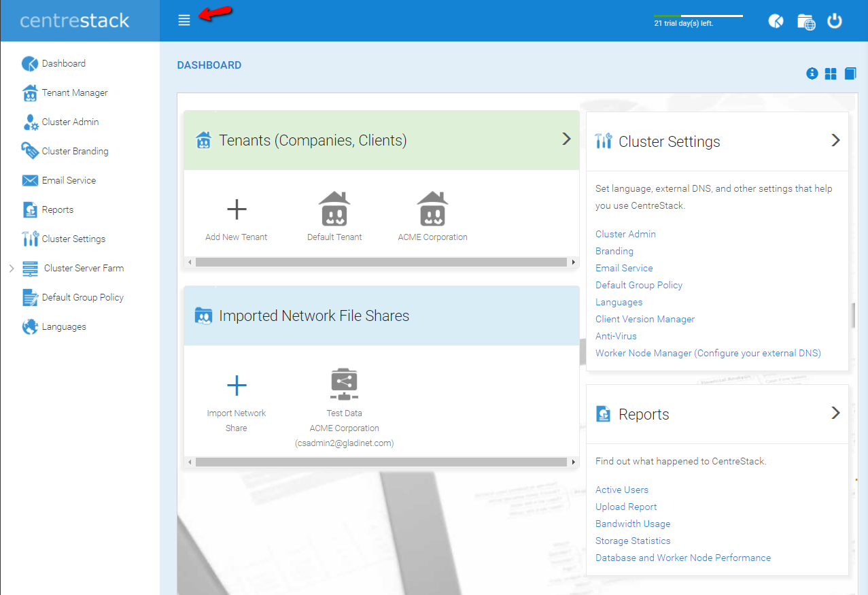Open the Bandwidth Usage link

click(633, 524)
